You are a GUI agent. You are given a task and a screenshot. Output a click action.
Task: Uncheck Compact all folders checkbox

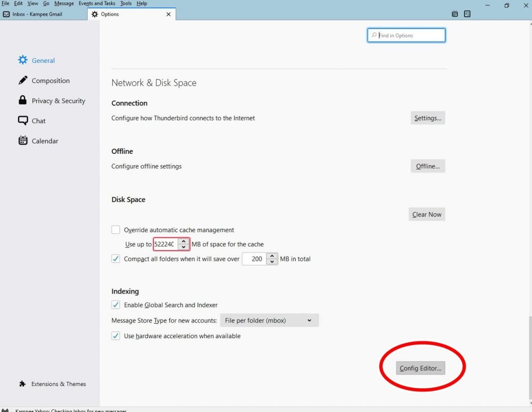pyautogui.click(x=116, y=259)
